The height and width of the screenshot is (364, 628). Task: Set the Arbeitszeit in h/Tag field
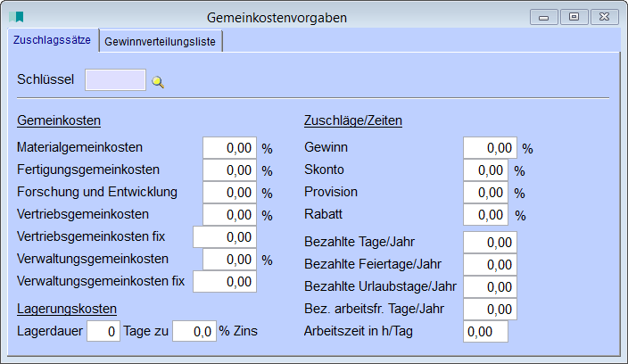coord(485,332)
